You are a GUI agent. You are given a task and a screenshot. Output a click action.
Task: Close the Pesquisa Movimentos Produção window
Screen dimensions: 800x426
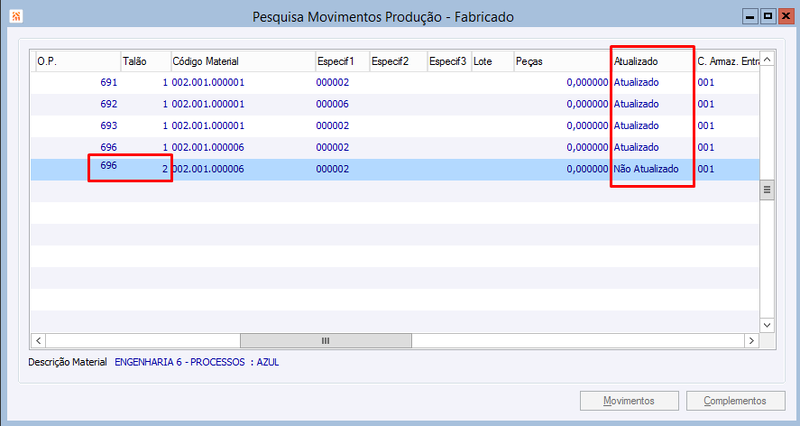click(x=786, y=16)
